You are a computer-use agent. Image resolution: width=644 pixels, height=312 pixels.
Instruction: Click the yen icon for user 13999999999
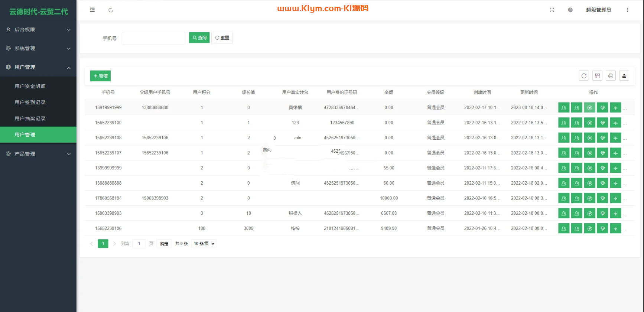[590, 168]
